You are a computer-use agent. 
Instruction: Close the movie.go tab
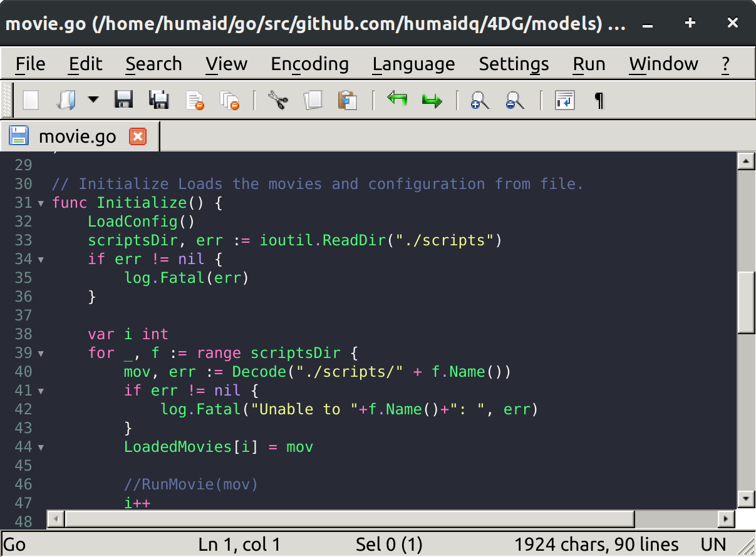(x=138, y=136)
